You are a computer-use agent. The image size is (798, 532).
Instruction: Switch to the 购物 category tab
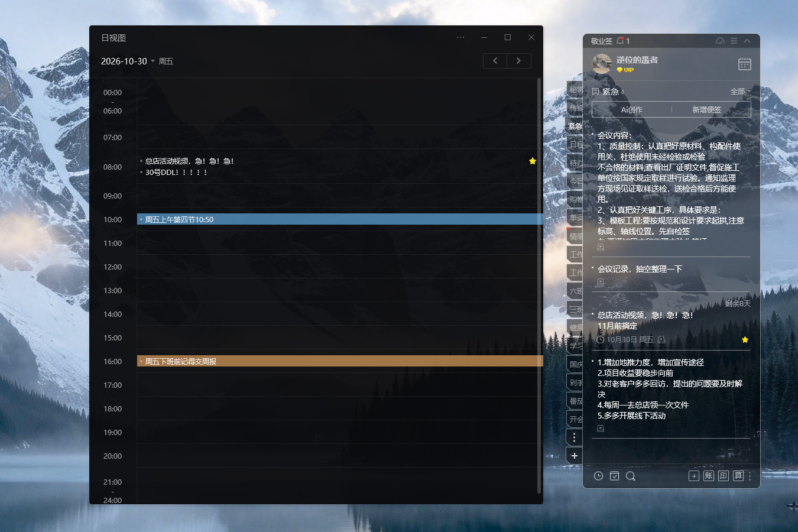[575, 199]
